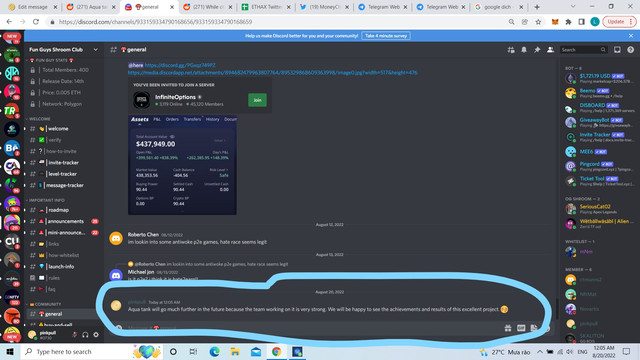Switch to the google dich browser tab
This screenshot has height=360, width=640.
pos(499,7)
